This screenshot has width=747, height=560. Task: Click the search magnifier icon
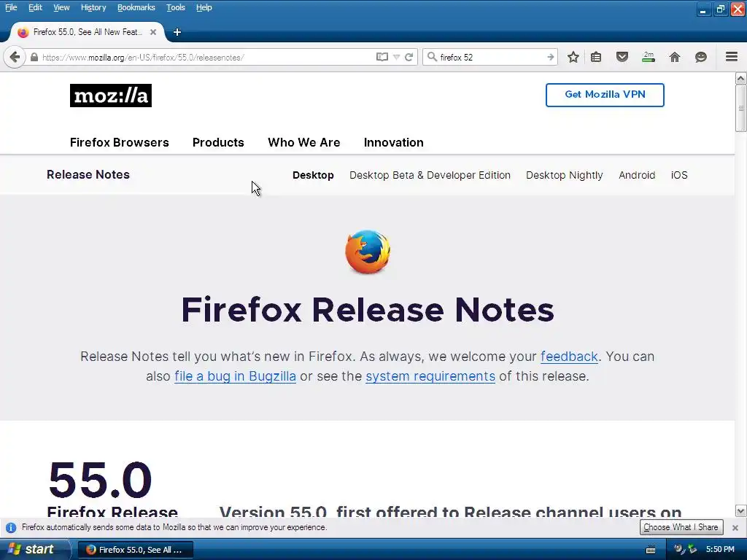[x=432, y=57]
